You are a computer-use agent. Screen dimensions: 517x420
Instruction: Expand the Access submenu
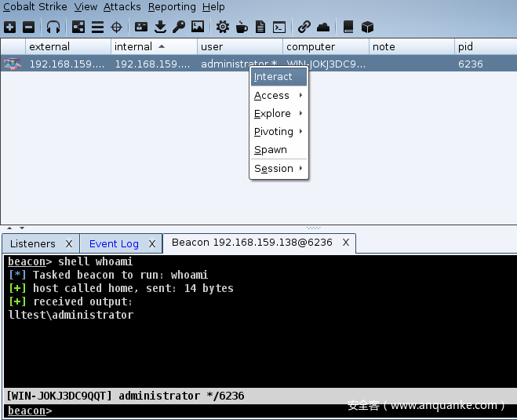279,95
